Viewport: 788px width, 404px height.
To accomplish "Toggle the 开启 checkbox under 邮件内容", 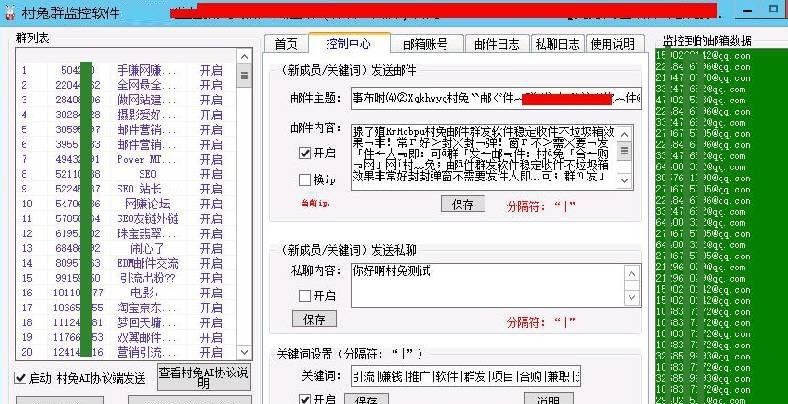I will [305, 153].
